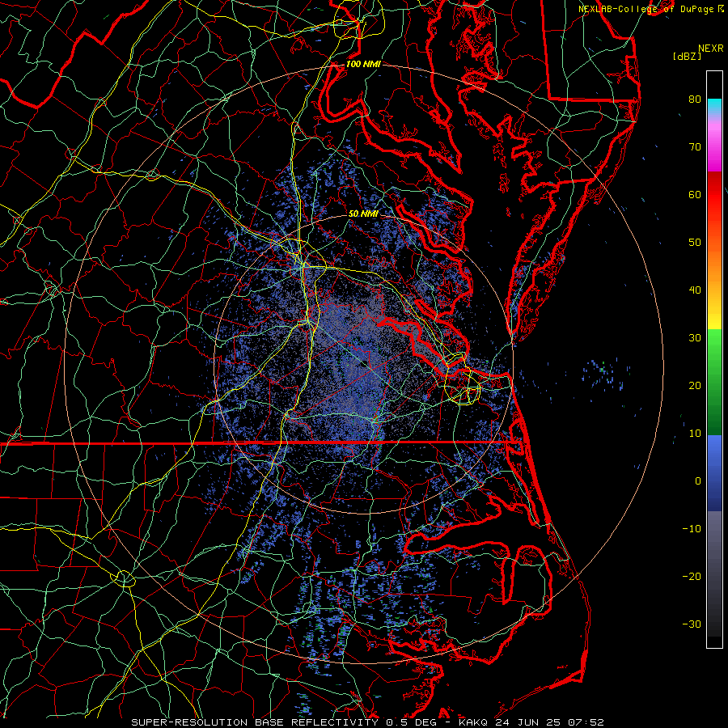Click the 0 value on the dBZ scale
The width and height of the screenshot is (728, 728).
(698, 481)
